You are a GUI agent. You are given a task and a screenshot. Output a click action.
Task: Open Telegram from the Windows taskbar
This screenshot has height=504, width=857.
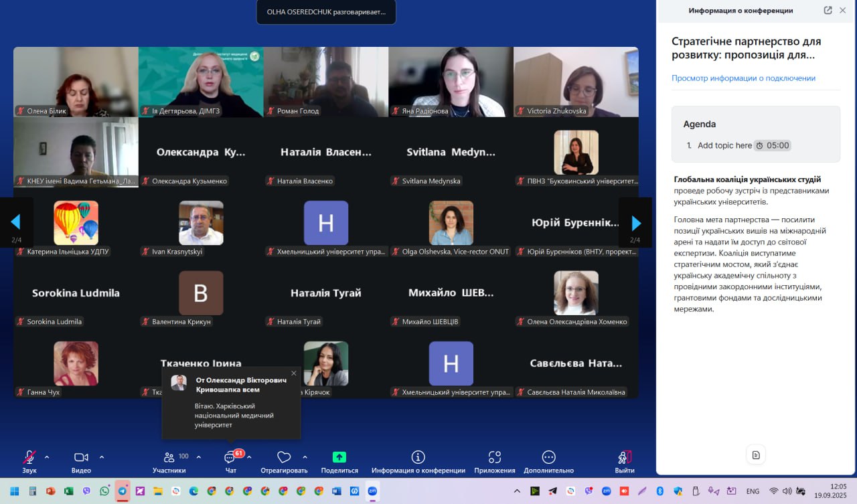[x=122, y=491]
